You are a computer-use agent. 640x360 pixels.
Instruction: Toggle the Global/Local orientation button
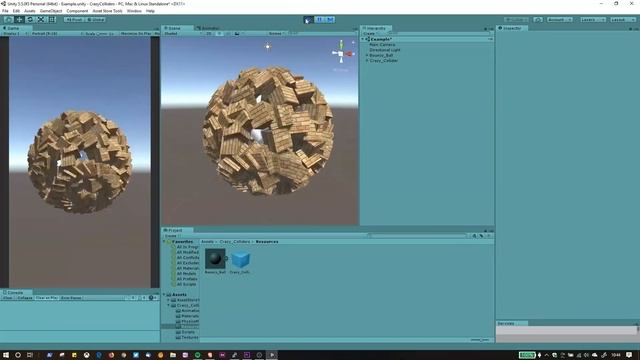click(x=96, y=20)
